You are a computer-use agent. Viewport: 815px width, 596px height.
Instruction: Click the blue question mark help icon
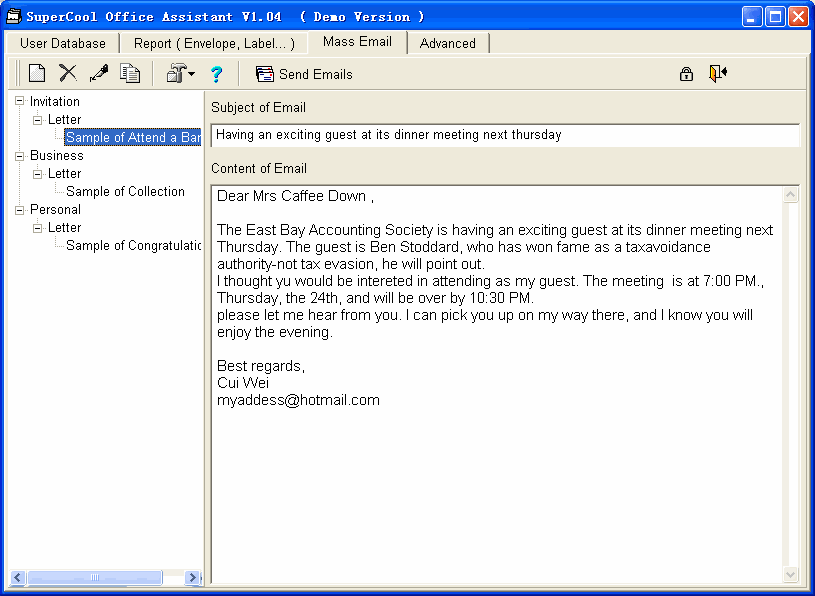[x=215, y=74]
